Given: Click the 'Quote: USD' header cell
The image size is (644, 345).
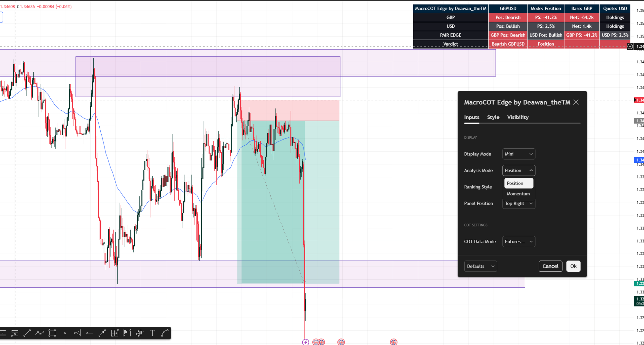Looking at the screenshot, I should point(615,9).
